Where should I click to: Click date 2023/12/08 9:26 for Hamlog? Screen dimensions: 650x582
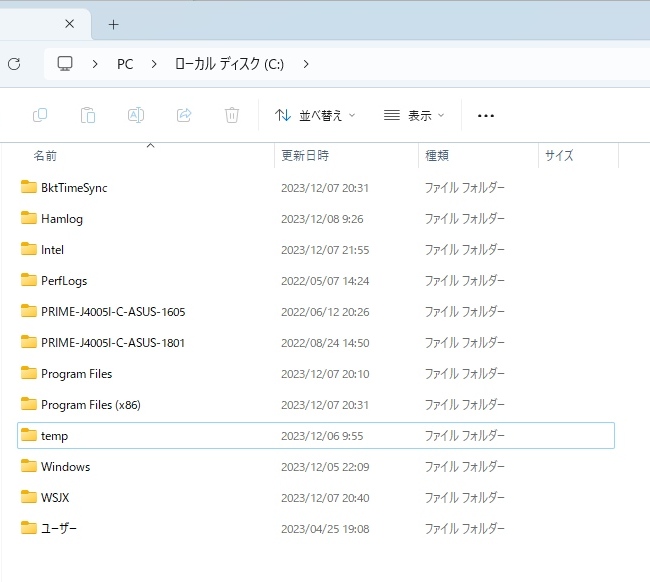322,219
